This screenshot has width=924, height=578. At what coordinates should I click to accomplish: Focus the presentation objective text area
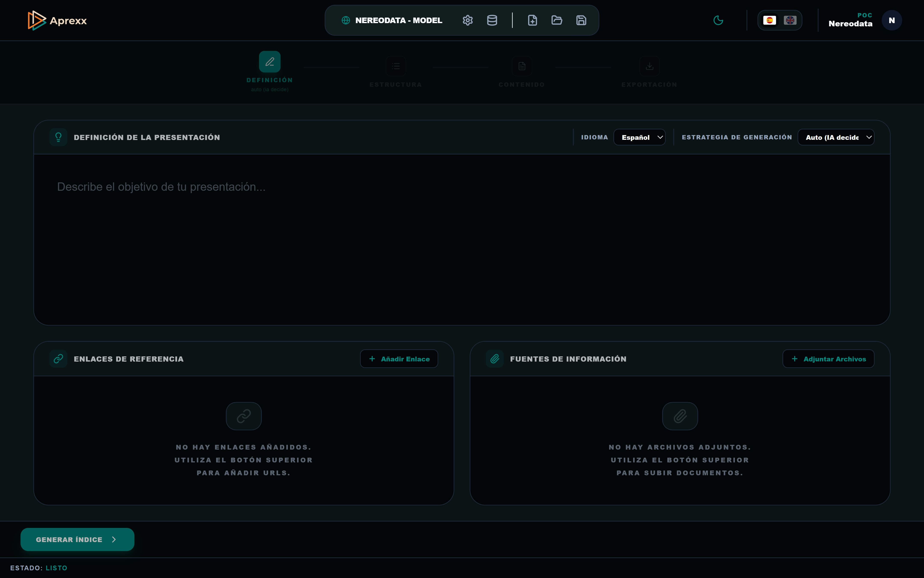(462, 239)
